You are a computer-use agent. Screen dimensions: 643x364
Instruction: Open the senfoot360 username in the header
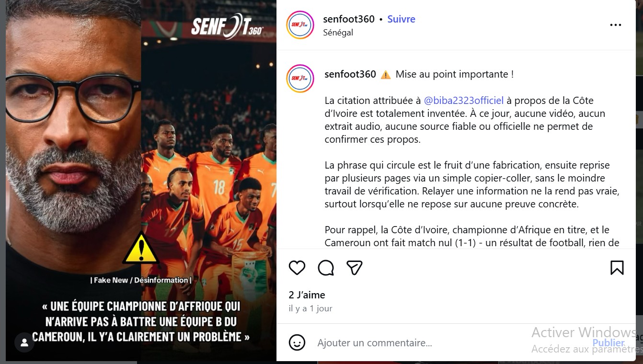coord(349,19)
